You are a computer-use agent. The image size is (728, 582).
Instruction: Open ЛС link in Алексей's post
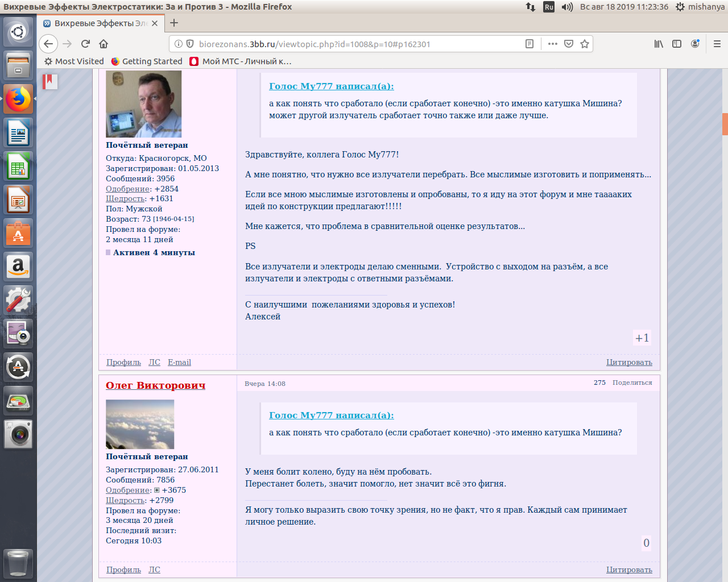tap(154, 362)
